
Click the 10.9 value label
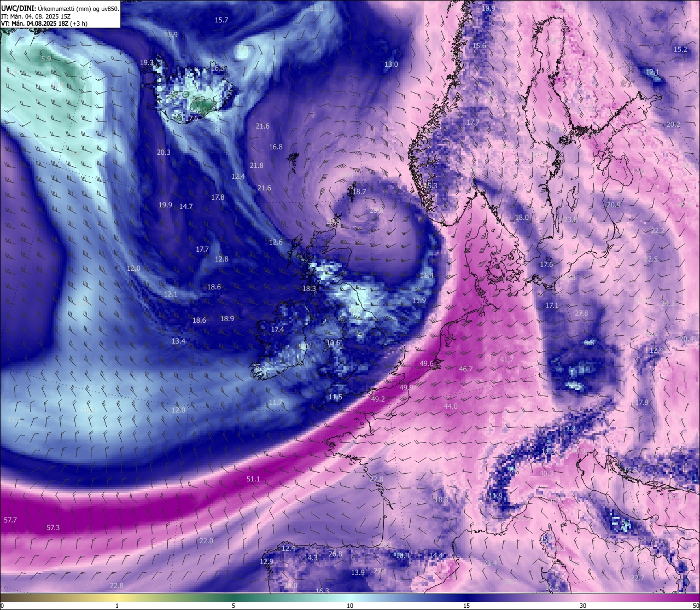tap(489, 9)
